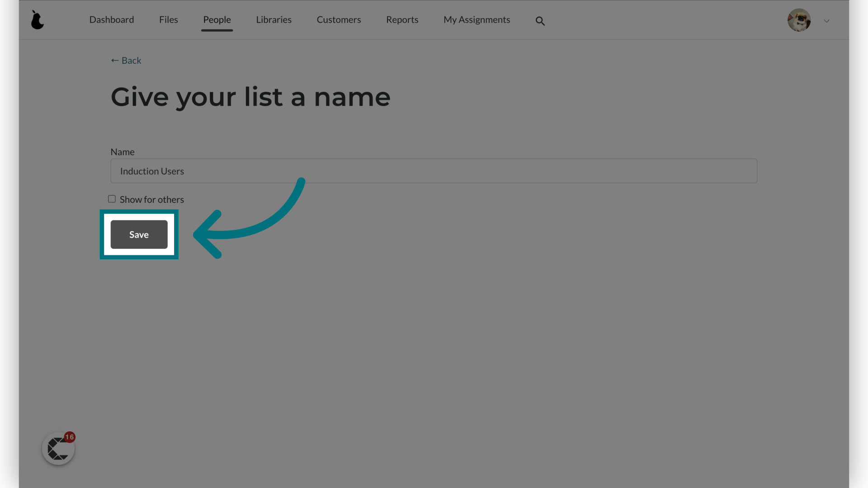The height and width of the screenshot is (488, 868).
Task: Click the People navigation icon
Action: [x=217, y=20]
